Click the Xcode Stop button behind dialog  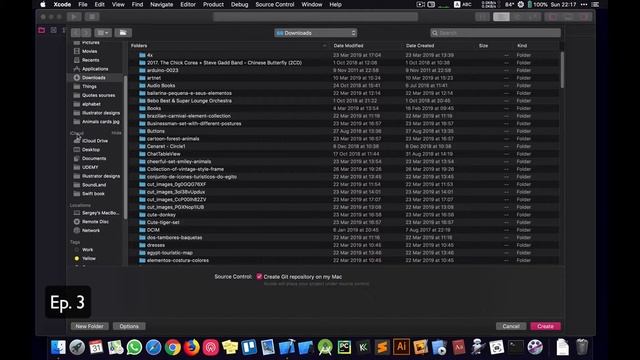92,17
